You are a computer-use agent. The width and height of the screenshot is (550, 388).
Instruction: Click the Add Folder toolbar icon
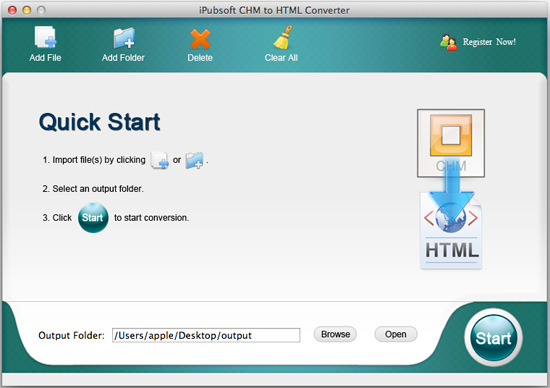124,38
